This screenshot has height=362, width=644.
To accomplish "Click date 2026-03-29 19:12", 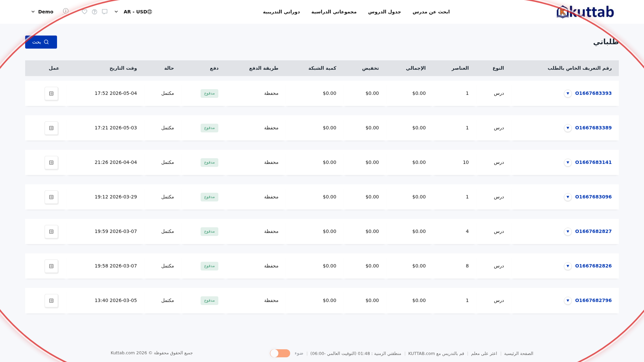I will pyautogui.click(x=116, y=197).
